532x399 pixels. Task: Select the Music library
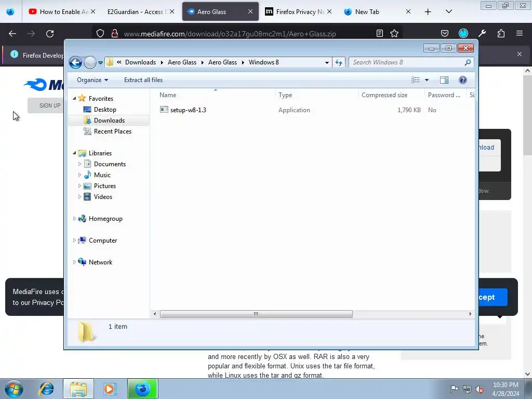[x=102, y=175]
